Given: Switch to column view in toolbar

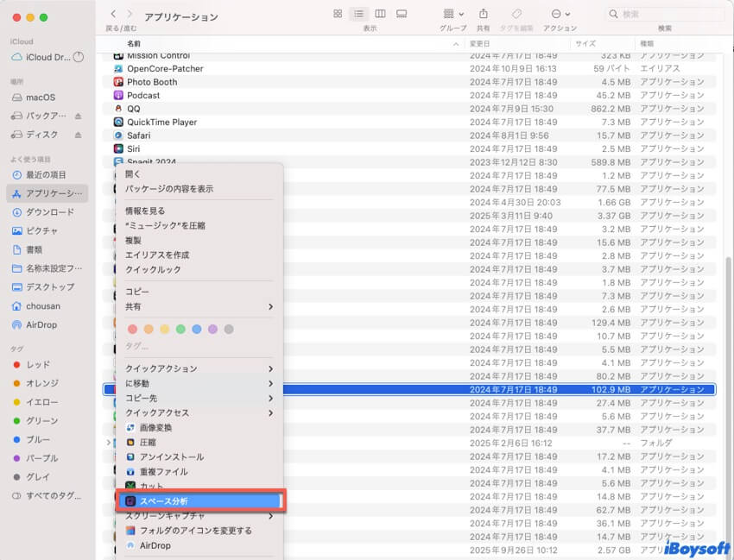Looking at the screenshot, I should (x=378, y=15).
